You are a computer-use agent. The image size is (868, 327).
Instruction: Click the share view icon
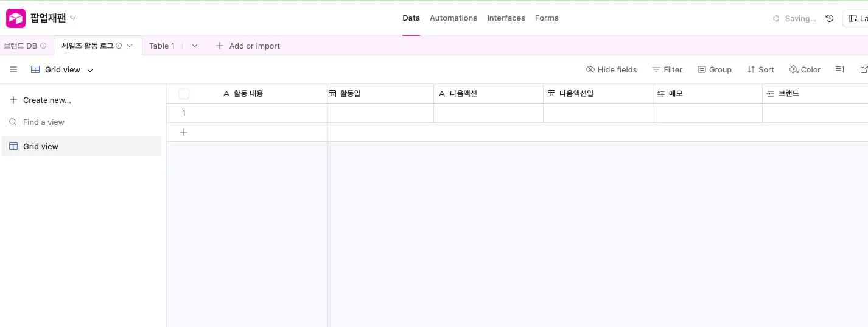[x=864, y=69]
